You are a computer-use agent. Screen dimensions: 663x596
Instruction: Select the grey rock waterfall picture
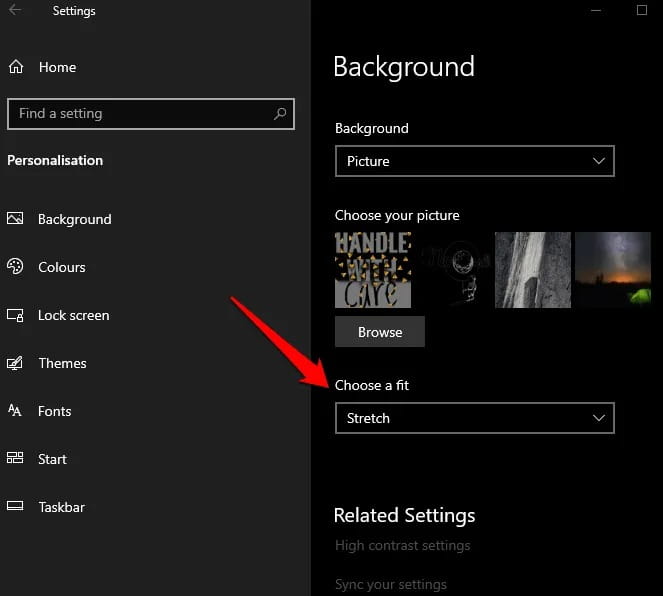click(533, 270)
